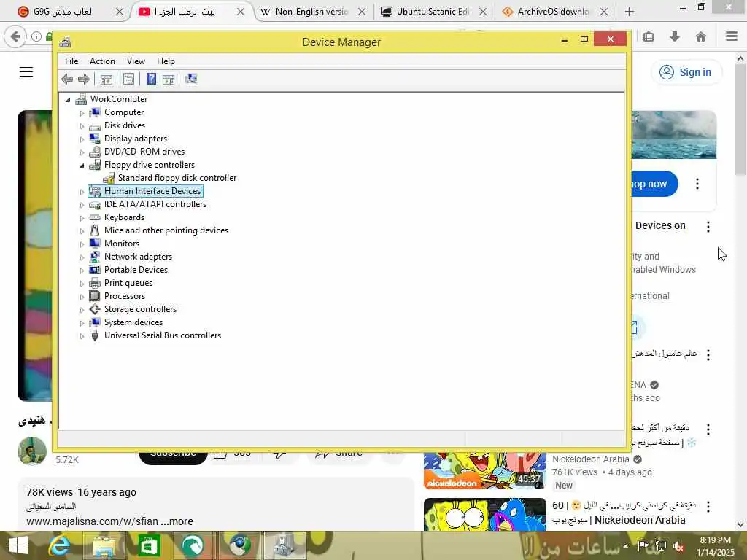This screenshot has height=560, width=747.
Task: Expand the Computer category
Action: pyautogui.click(x=82, y=113)
